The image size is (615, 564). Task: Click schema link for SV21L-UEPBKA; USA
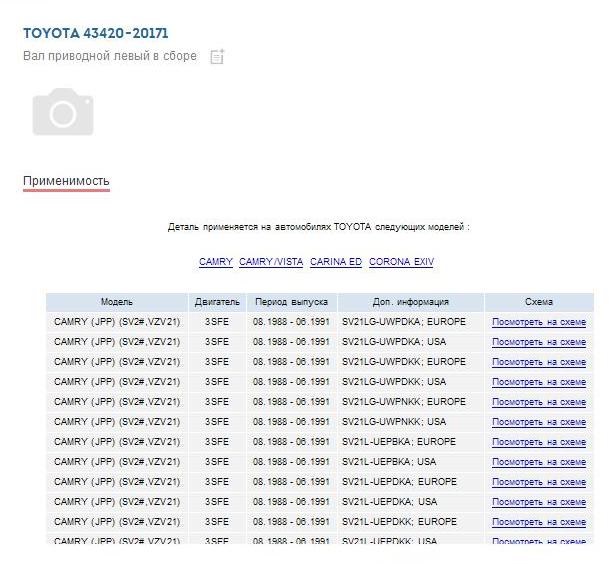(x=538, y=462)
